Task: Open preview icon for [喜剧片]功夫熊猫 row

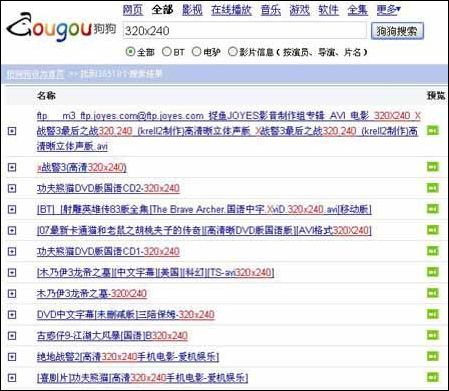Action: tap(433, 377)
